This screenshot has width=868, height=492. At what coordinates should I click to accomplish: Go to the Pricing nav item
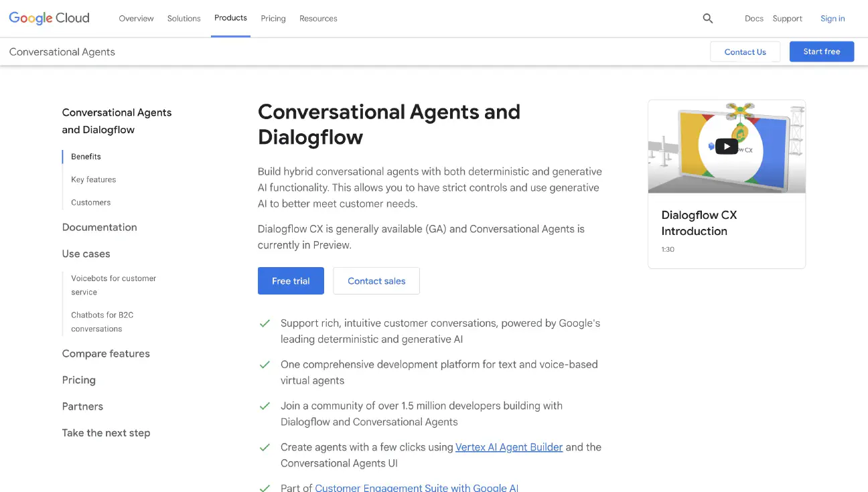(x=273, y=19)
